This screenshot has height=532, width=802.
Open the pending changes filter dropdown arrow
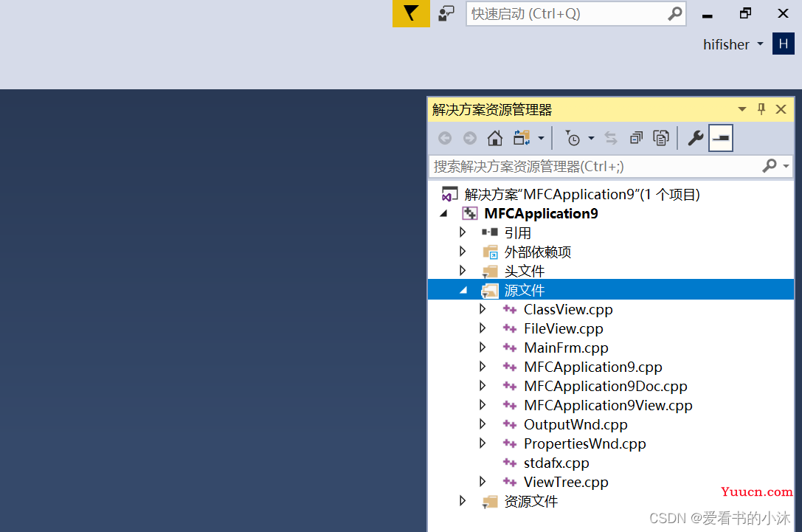click(591, 138)
